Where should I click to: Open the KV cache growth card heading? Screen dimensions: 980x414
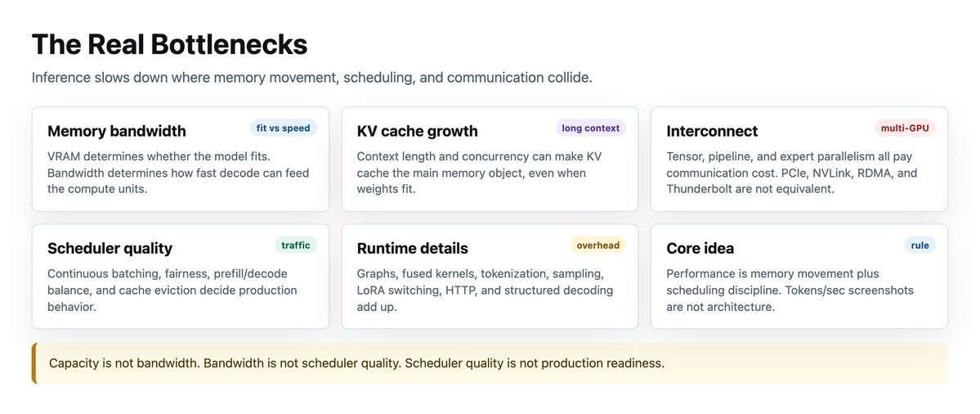click(x=418, y=132)
